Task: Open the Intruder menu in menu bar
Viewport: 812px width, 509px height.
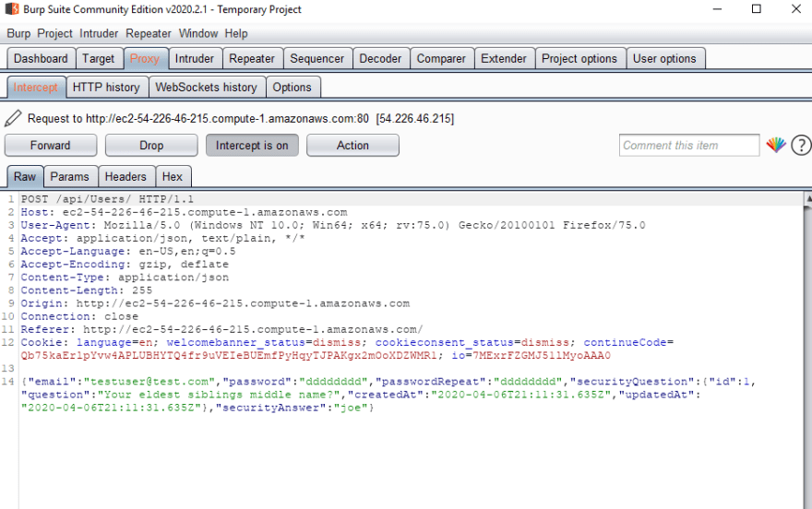Action: point(99,33)
